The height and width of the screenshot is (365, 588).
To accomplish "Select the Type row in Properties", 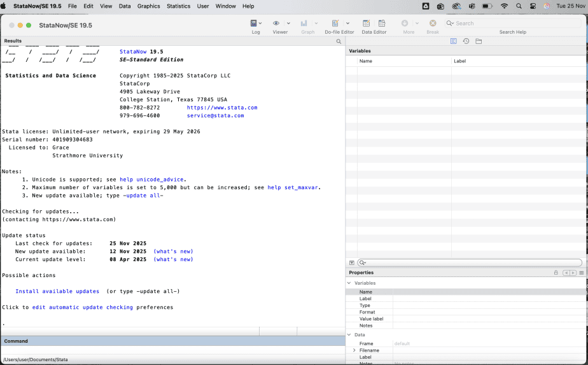I will [x=465, y=305].
